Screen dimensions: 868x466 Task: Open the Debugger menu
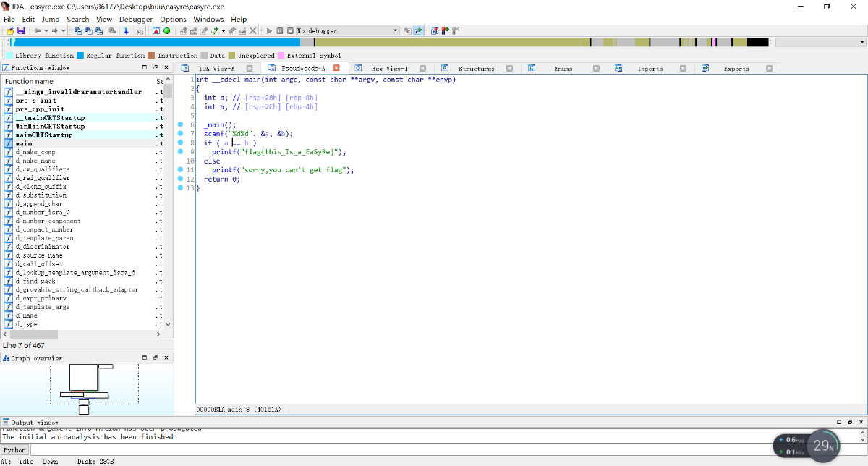pos(137,20)
